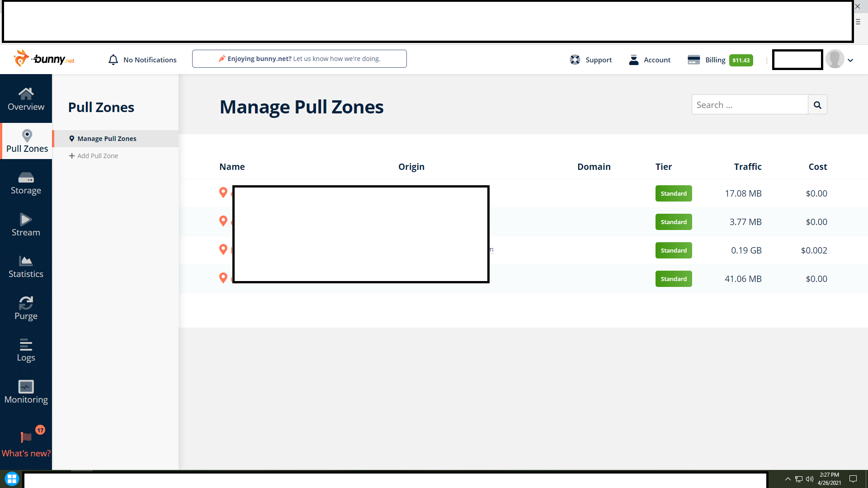Click the Domain column header
Image resolution: width=868 pixels, height=488 pixels.
click(x=594, y=167)
